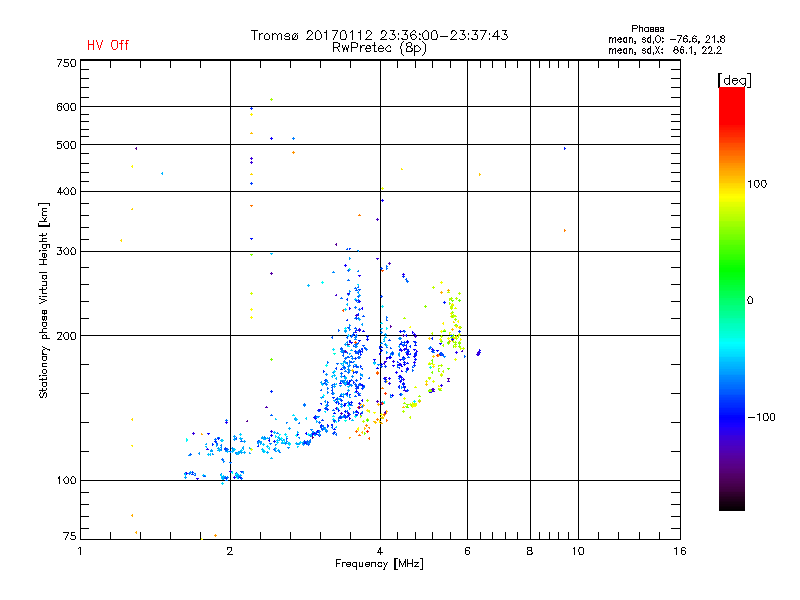Click the "[deg]" colorbar unit label
This screenshot has width=800, height=600.
tap(734, 80)
